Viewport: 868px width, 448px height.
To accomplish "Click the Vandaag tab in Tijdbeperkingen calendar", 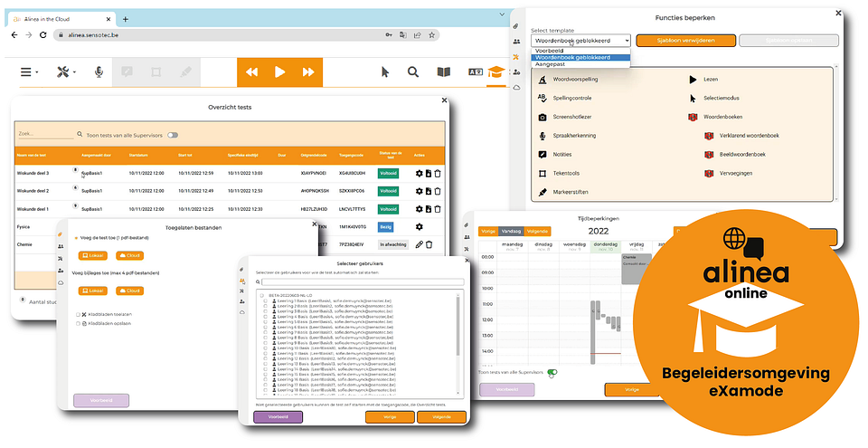I will coord(510,231).
